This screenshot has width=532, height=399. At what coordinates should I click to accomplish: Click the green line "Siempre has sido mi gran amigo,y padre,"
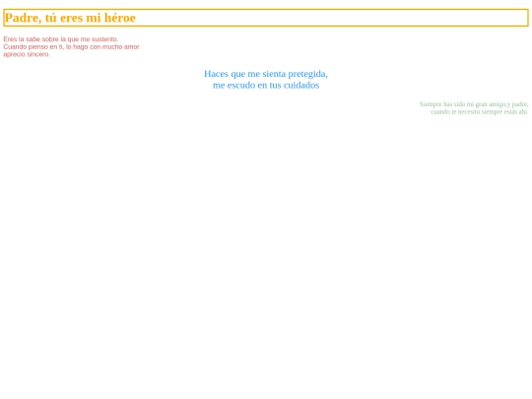[x=474, y=104]
